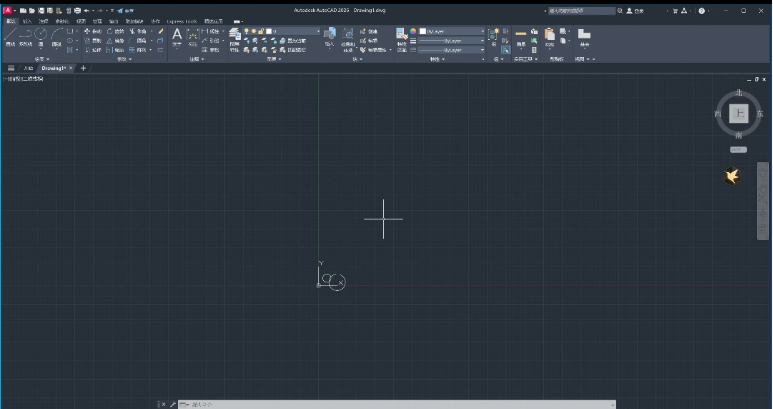Expand the Layers panel title arrow
Viewport: 773px width, 409px height.
[280, 59]
